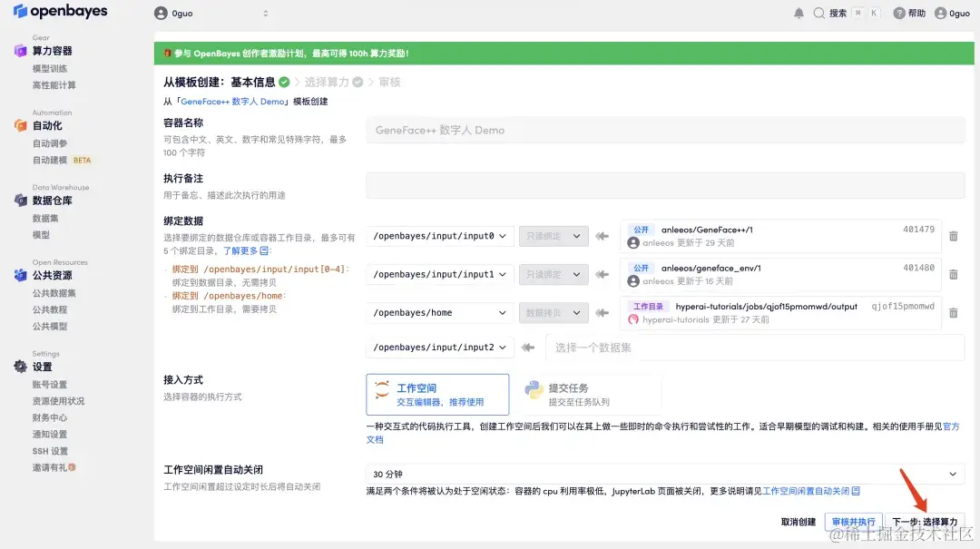Click the openbayes logo
Screen dimensions: 980x549
click(60, 11)
